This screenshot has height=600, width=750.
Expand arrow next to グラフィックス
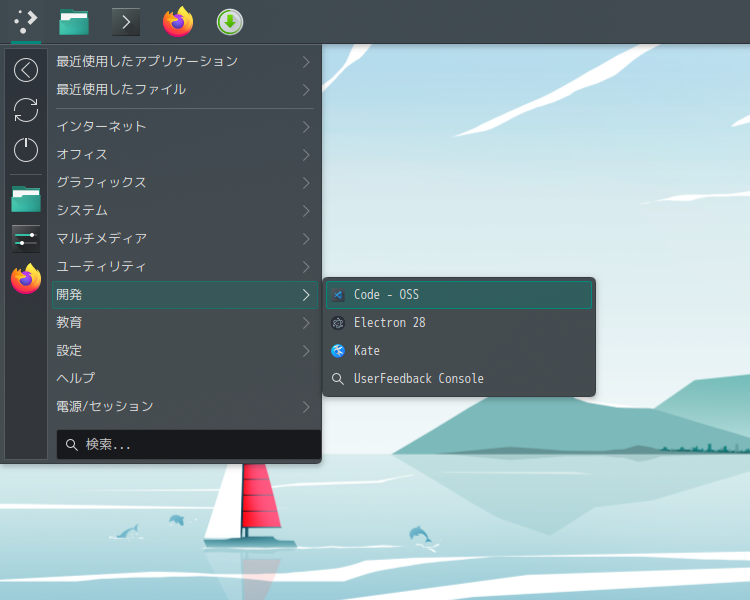pos(306,183)
